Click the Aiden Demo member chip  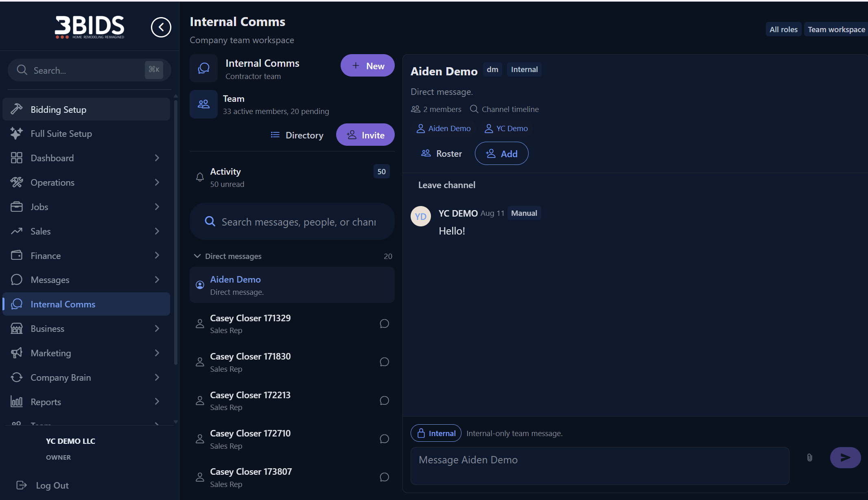(443, 128)
